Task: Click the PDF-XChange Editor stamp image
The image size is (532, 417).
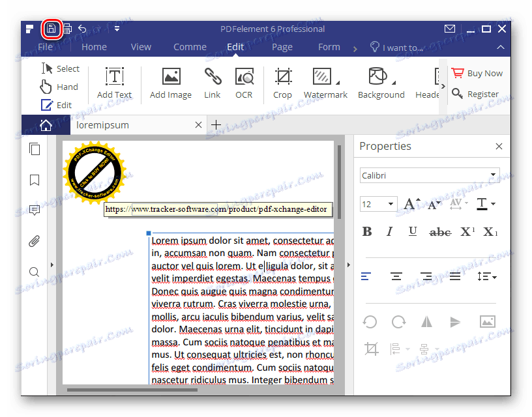Action: (95, 173)
